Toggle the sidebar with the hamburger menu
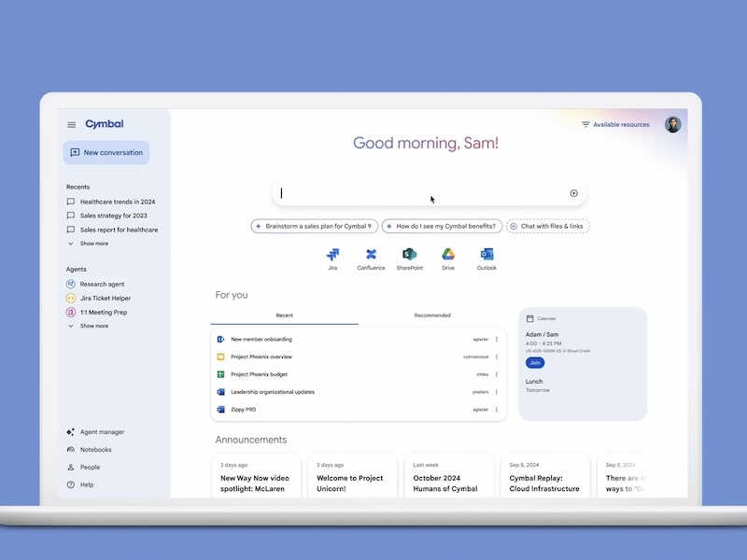 click(x=72, y=122)
